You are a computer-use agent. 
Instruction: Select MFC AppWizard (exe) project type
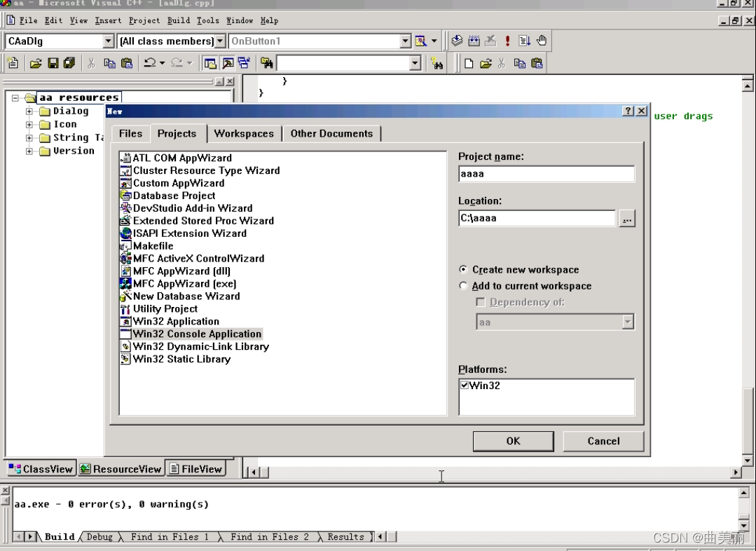pyautogui.click(x=185, y=284)
